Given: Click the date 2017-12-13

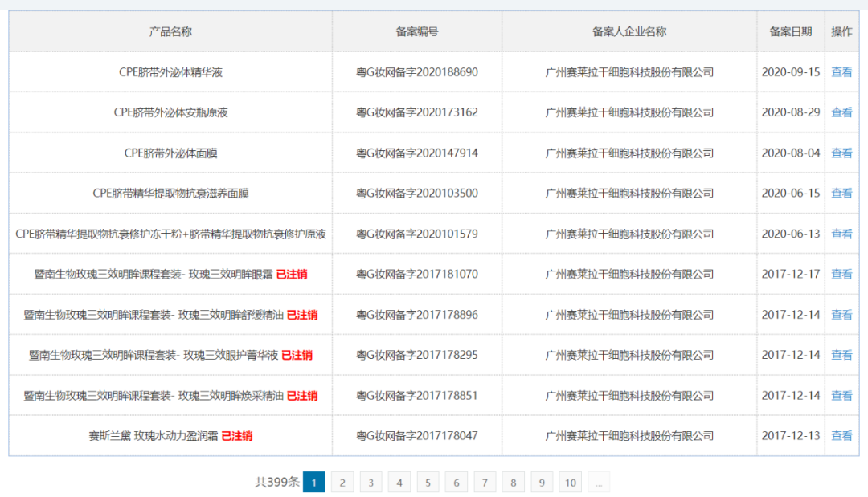Looking at the screenshot, I should coord(791,436).
